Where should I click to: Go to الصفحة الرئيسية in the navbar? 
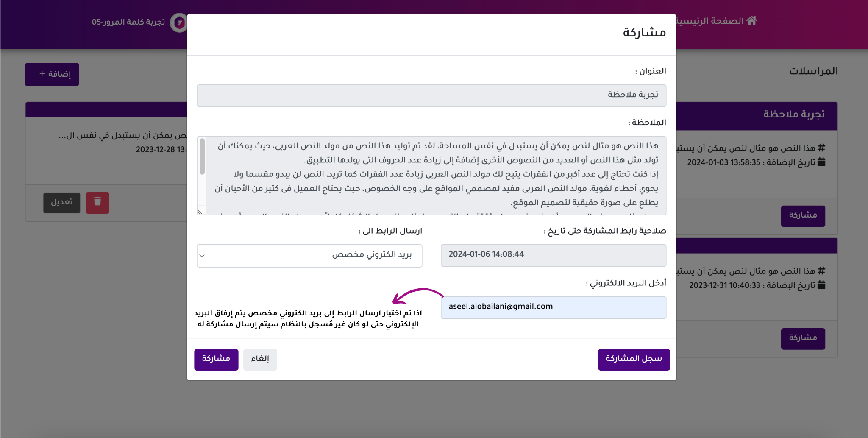(716, 21)
